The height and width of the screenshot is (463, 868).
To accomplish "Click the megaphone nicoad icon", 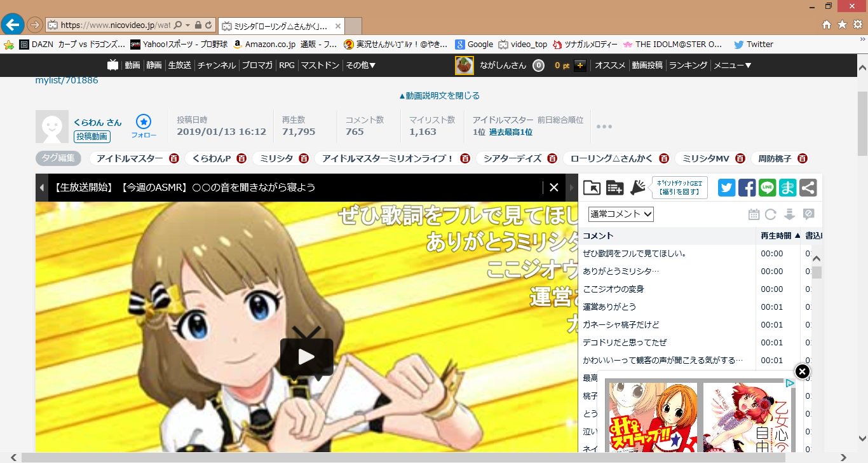I will coord(637,187).
